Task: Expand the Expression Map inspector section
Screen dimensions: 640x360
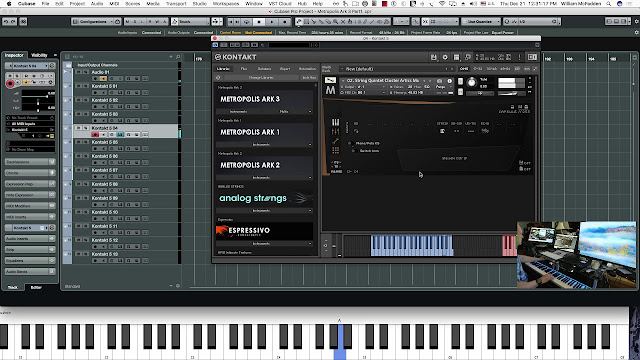Action: pyautogui.click(x=29, y=184)
